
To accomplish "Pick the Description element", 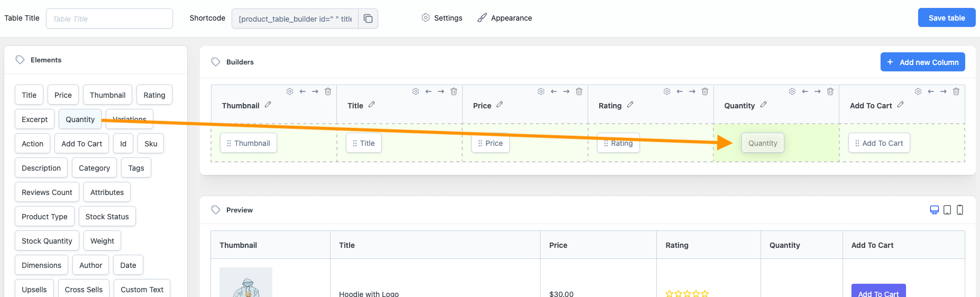I will pyautogui.click(x=41, y=168).
